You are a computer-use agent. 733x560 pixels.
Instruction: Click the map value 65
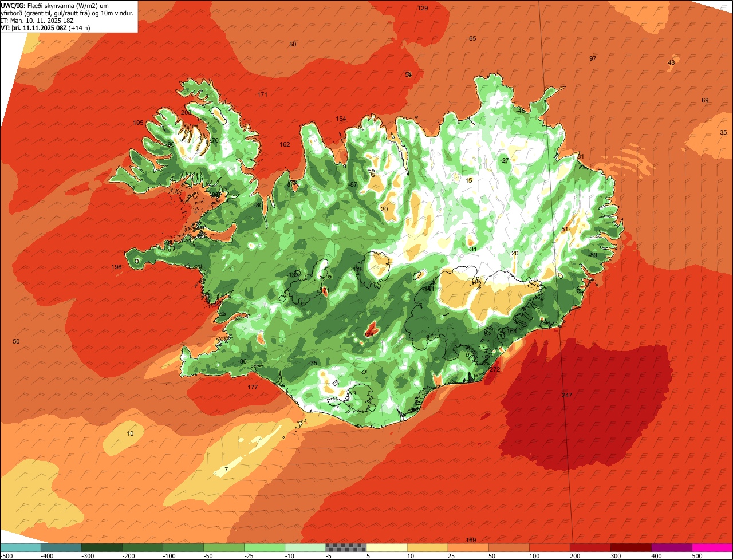pyautogui.click(x=472, y=38)
